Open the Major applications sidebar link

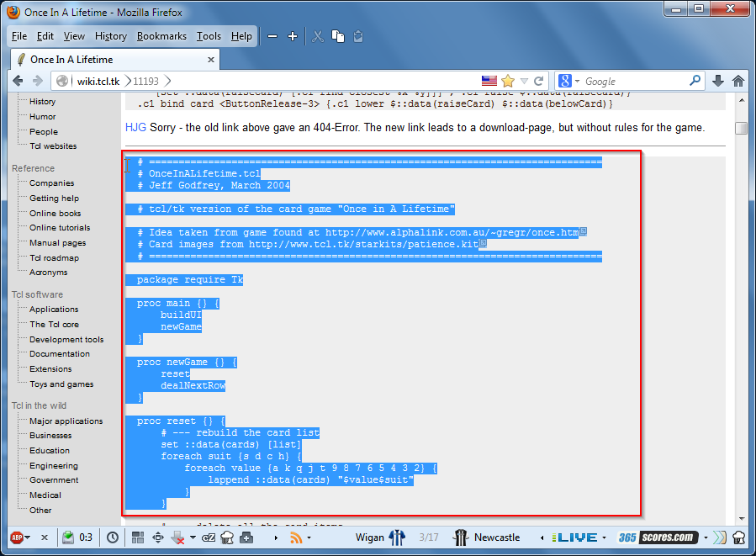click(x=66, y=421)
